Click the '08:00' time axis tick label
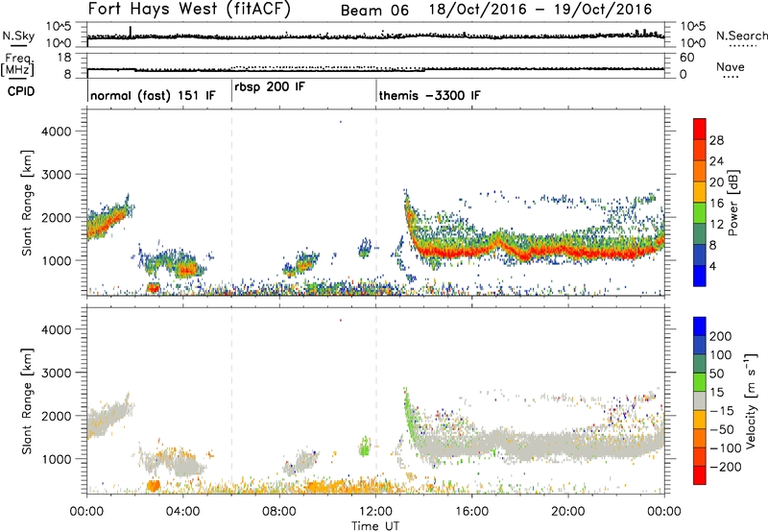Viewport: 768px width, 532px height. (279, 512)
